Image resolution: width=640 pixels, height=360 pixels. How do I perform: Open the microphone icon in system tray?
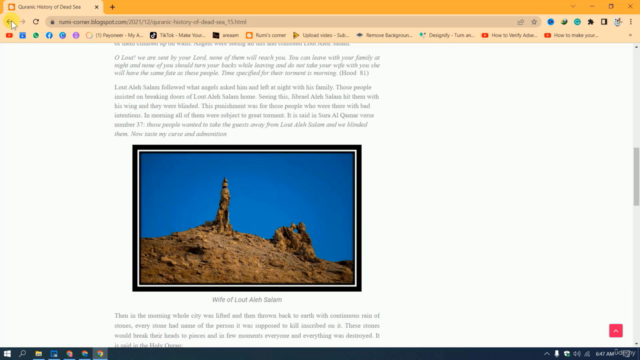[x=556, y=354]
